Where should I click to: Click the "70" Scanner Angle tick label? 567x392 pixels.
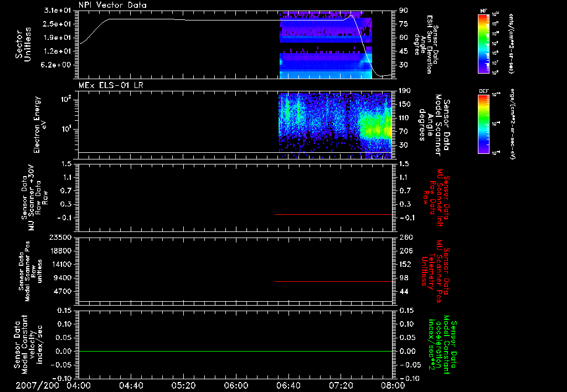click(x=404, y=132)
